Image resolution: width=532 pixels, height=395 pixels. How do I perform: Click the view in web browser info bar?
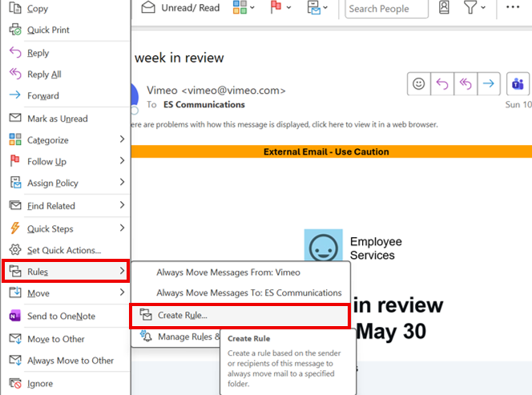284,124
